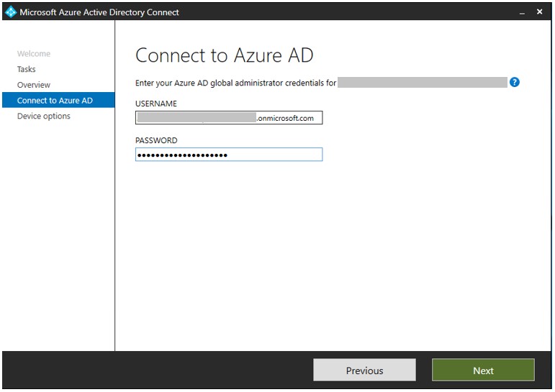Image resolution: width=555 pixels, height=392 pixels.
Task: Select Connect to Azure AD step
Action: [x=58, y=100]
